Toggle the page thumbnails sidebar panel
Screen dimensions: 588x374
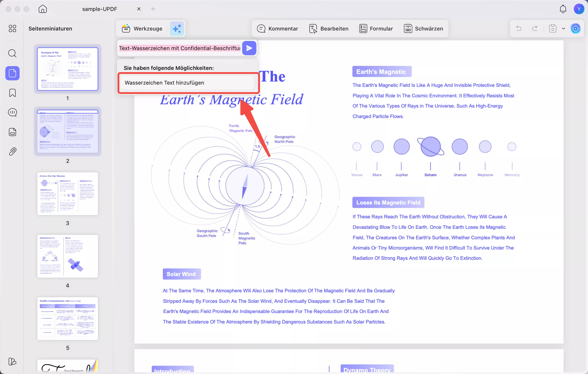(x=12, y=73)
